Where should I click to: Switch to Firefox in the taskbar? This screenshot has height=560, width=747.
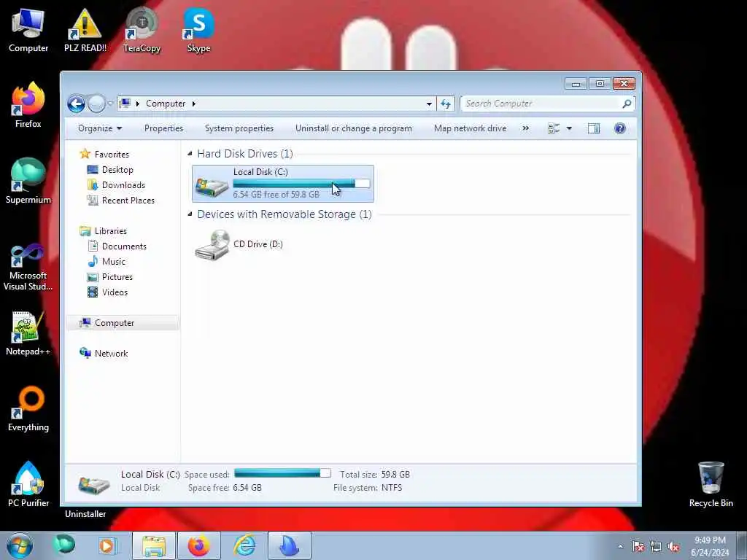pyautogui.click(x=198, y=545)
